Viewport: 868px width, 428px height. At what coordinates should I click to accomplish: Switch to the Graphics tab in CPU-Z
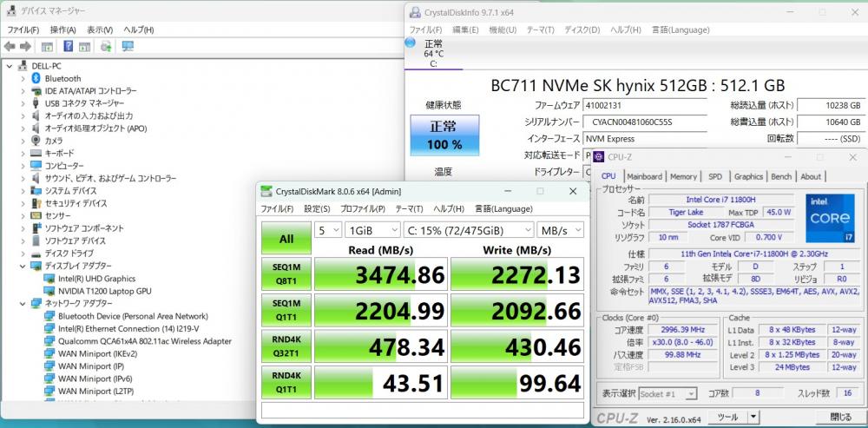point(748,176)
